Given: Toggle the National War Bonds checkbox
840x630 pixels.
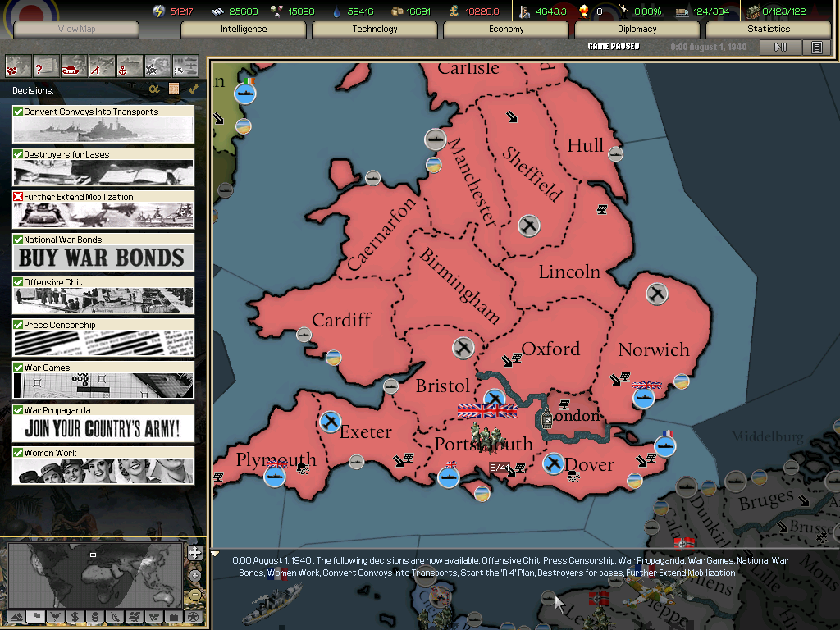Looking at the screenshot, I should coord(18,240).
